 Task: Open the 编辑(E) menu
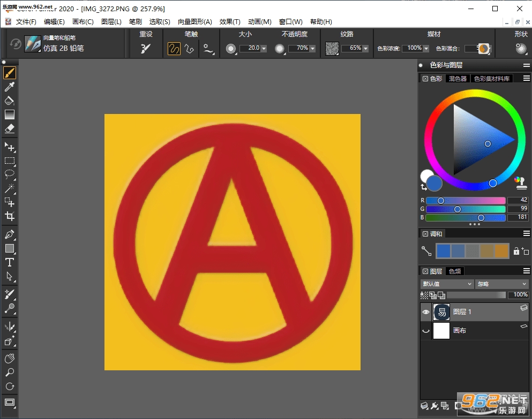[54, 22]
